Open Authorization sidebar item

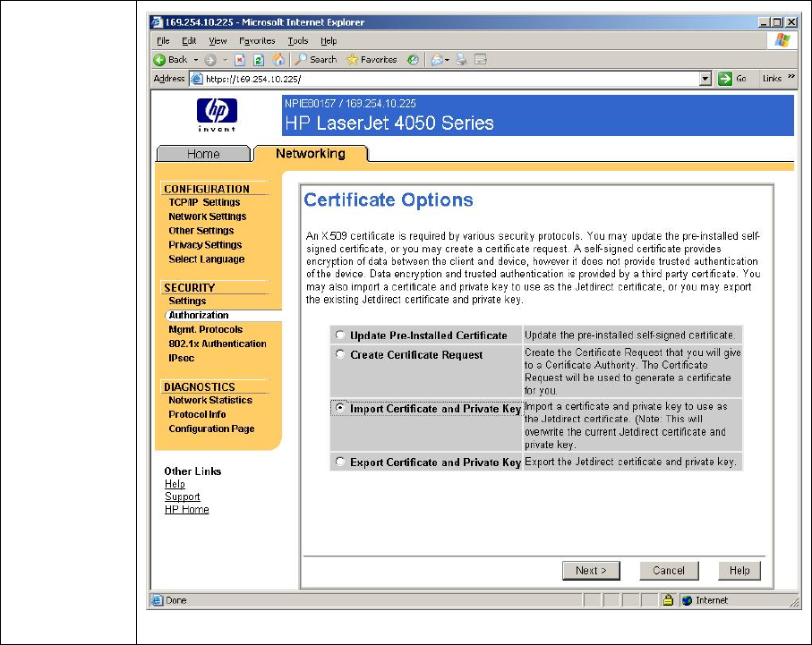click(x=199, y=315)
